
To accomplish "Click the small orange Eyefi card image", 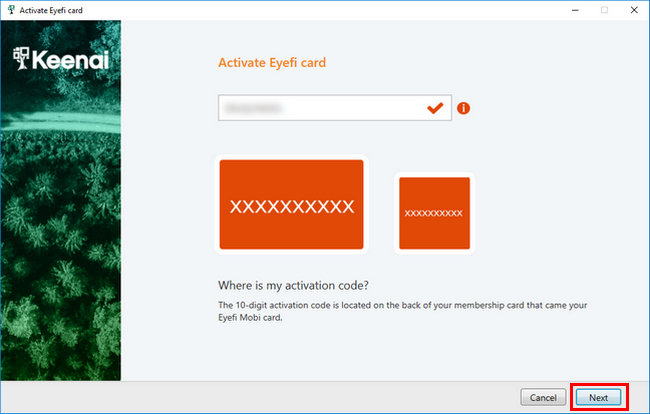I will point(434,213).
